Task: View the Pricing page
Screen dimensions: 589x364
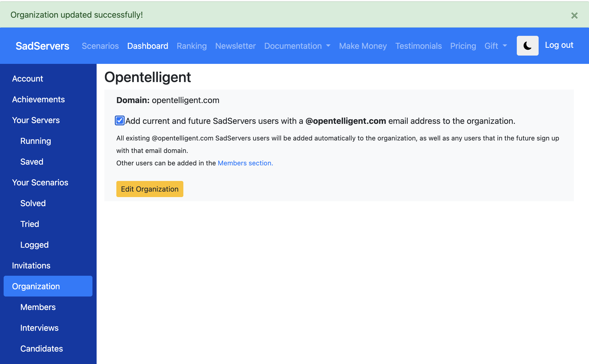Action: 463,46
